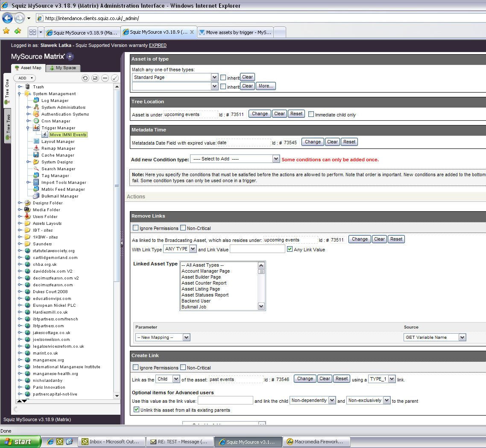The width and height of the screenshot is (486, 448).
Task: Click the MySource Matrix plus icon
Action: [70, 56]
